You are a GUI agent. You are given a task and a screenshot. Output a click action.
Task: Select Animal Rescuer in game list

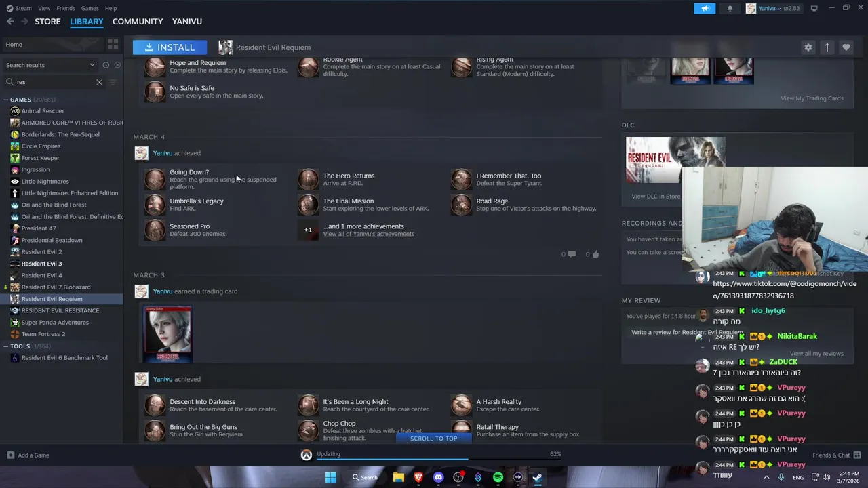point(43,111)
